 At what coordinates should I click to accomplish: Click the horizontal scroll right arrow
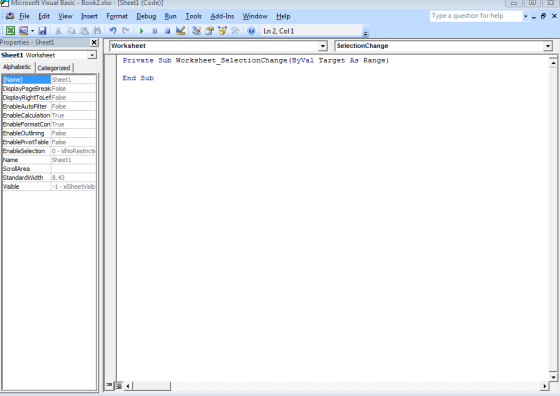(545, 386)
